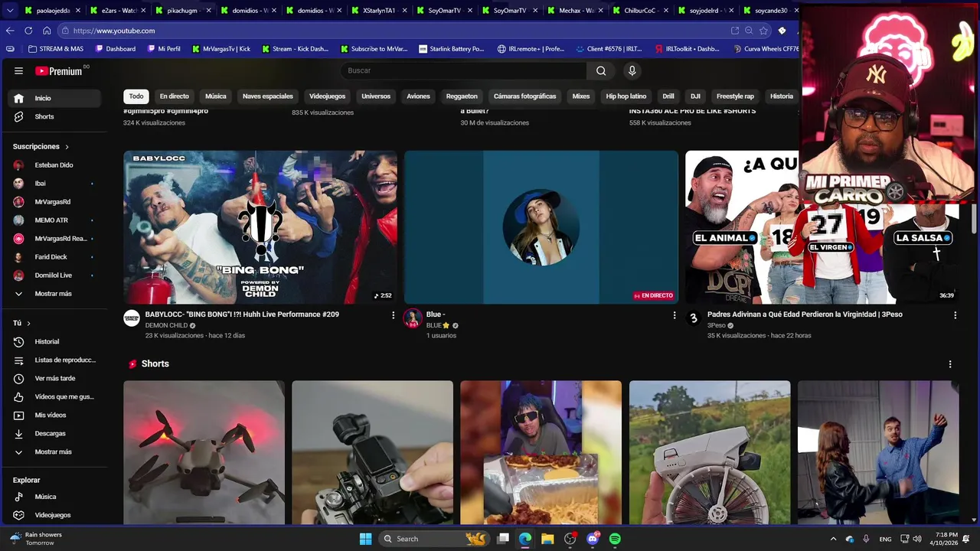Open the handheld gimbal camera Short
Screen dimensions: 980x551
click(372, 452)
